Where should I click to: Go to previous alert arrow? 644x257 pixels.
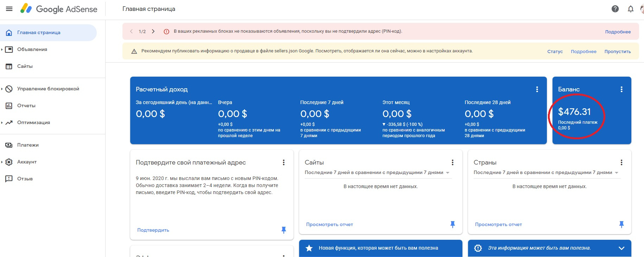coord(131,31)
